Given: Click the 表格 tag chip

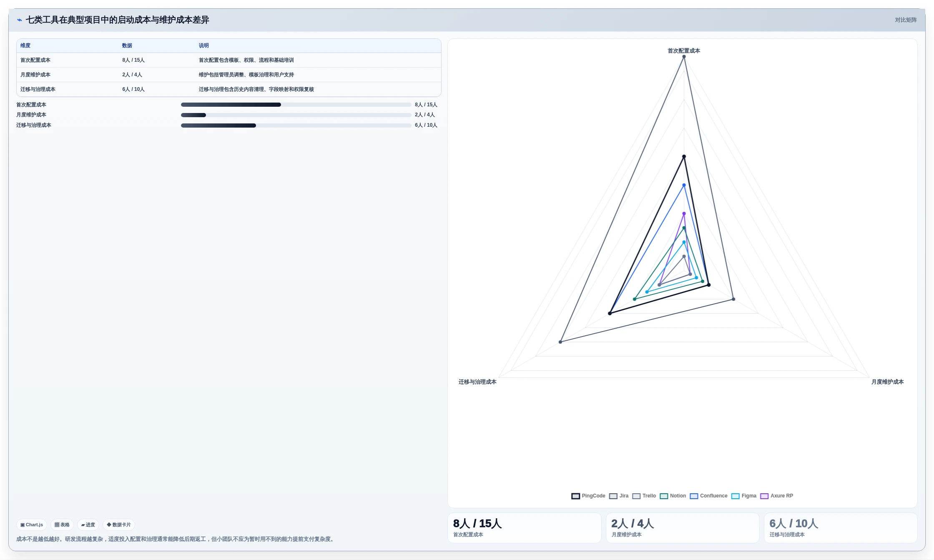Looking at the screenshot, I should (62, 525).
